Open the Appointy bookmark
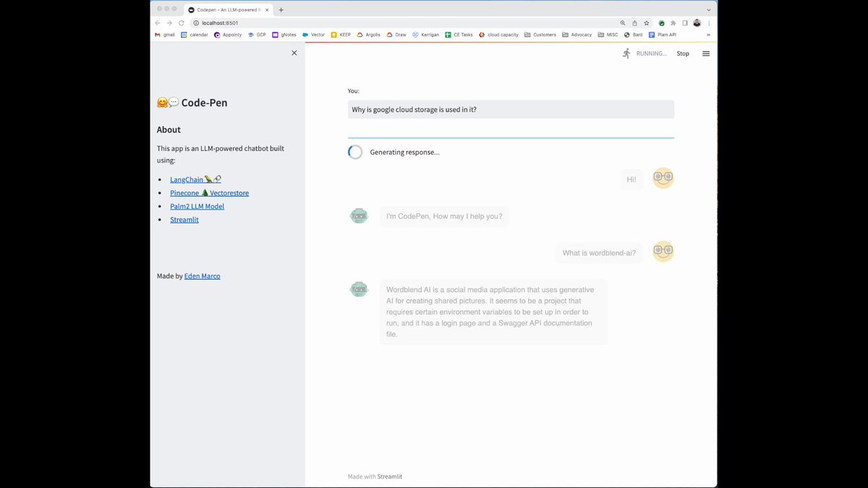This screenshot has height=488, width=868. coord(228,35)
